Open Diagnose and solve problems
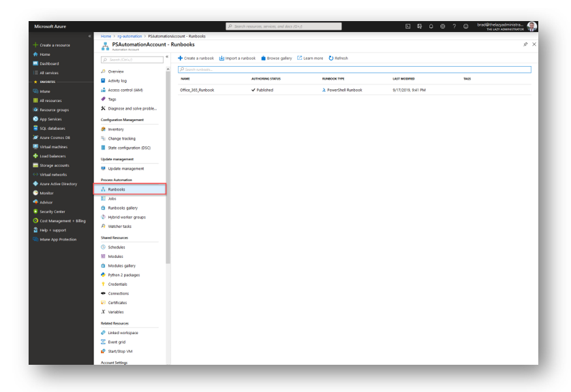 click(129, 108)
